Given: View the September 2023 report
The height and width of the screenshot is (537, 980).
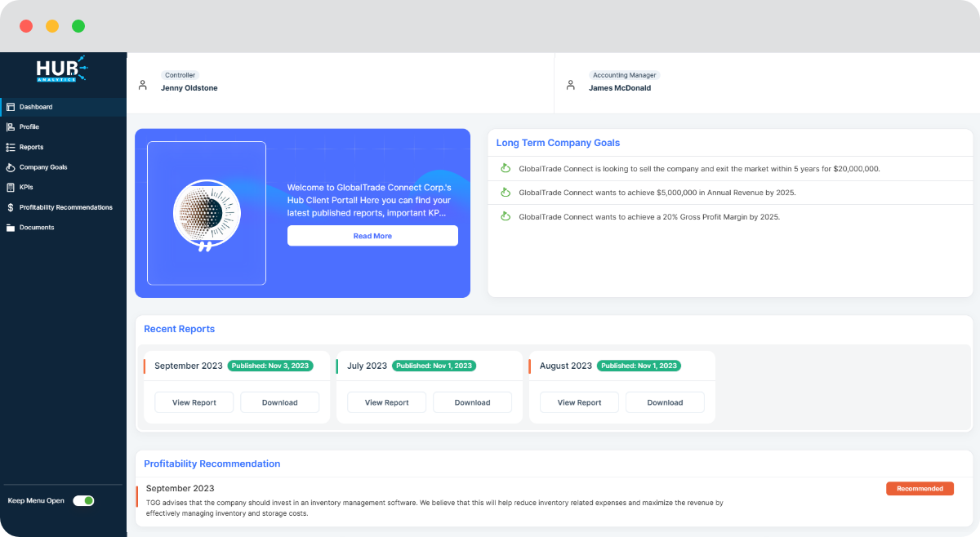Looking at the screenshot, I should tap(194, 402).
